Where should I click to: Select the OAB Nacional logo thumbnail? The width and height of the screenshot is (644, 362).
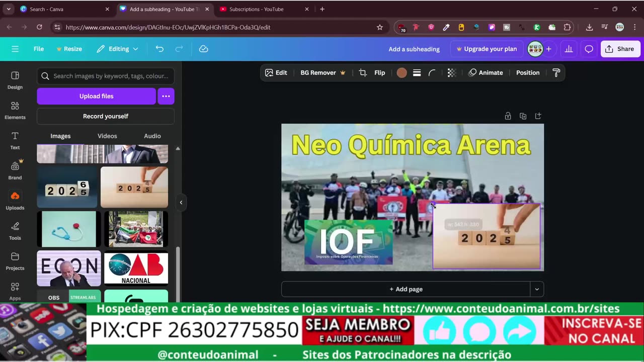136,268
